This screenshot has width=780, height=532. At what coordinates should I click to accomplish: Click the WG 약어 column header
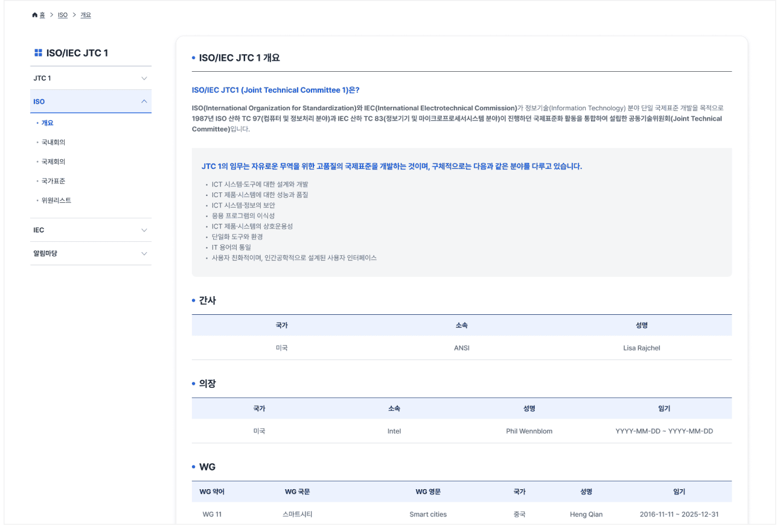(x=212, y=492)
